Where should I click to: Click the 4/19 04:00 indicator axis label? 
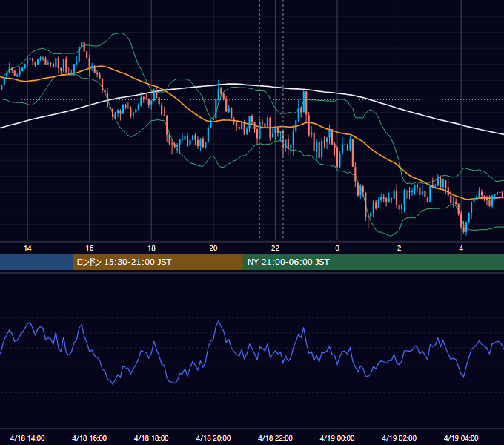coord(461,438)
